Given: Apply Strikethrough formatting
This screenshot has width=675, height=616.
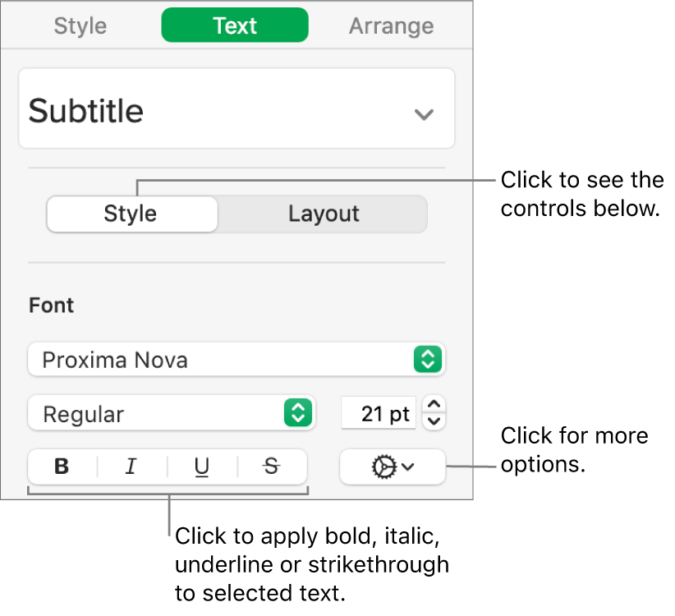Looking at the screenshot, I should point(271,467).
